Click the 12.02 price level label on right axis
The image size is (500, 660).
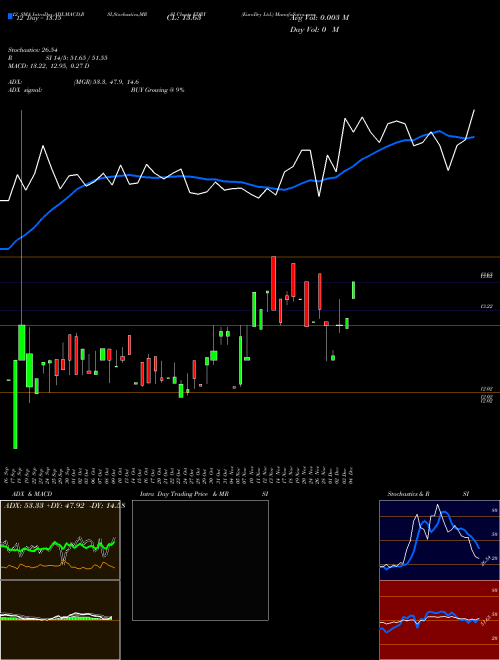click(487, 389)
